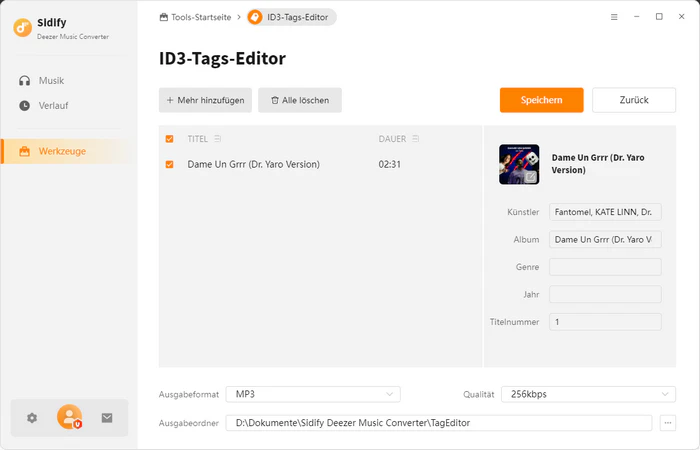Click the ID3-Tags-Editor breadcrumb chip
Viewport: 700px width, 450px height.
pos(292,17)
